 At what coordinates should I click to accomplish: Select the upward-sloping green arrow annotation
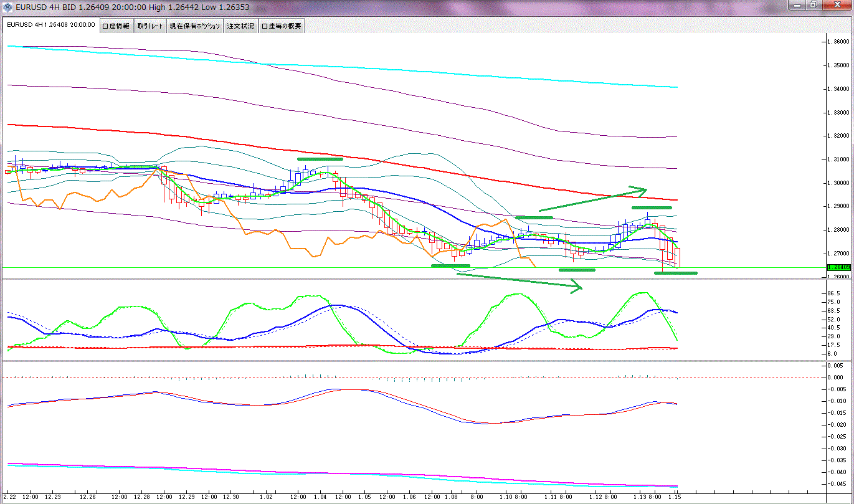592,199
